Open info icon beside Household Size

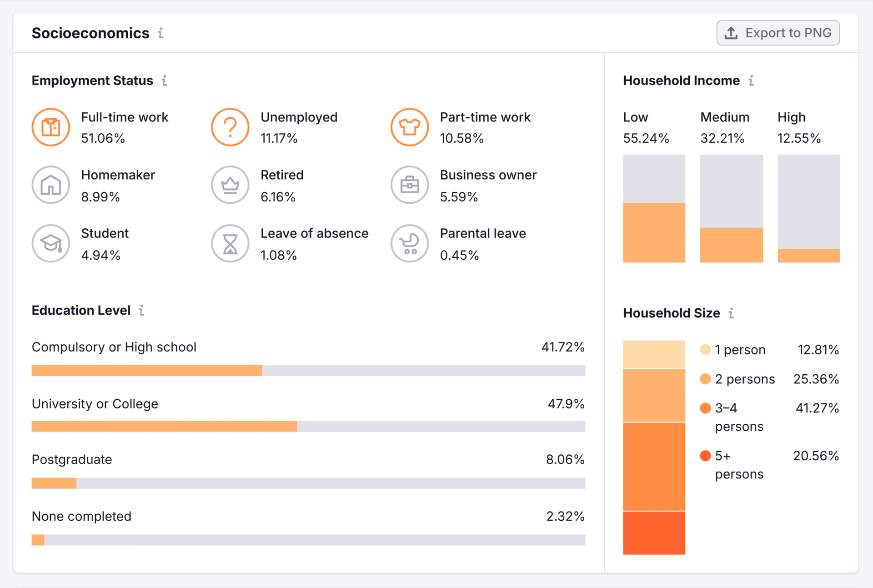[731, 313]
